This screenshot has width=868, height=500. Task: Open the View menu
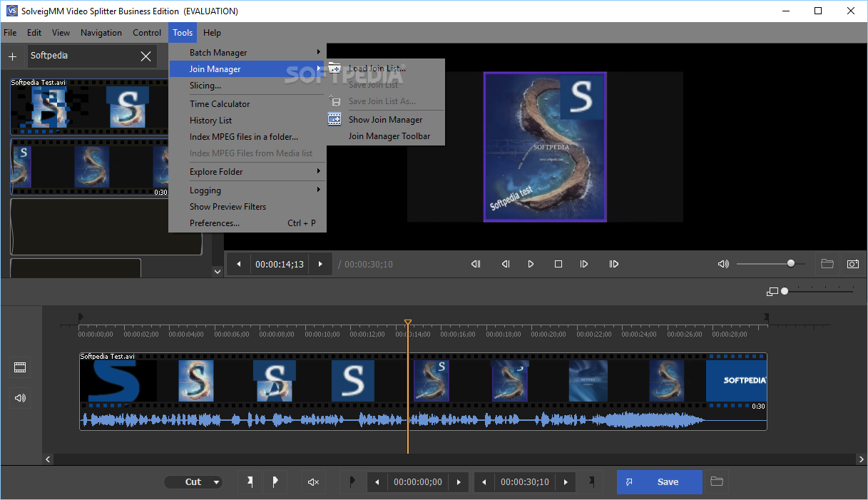(61, 32)
